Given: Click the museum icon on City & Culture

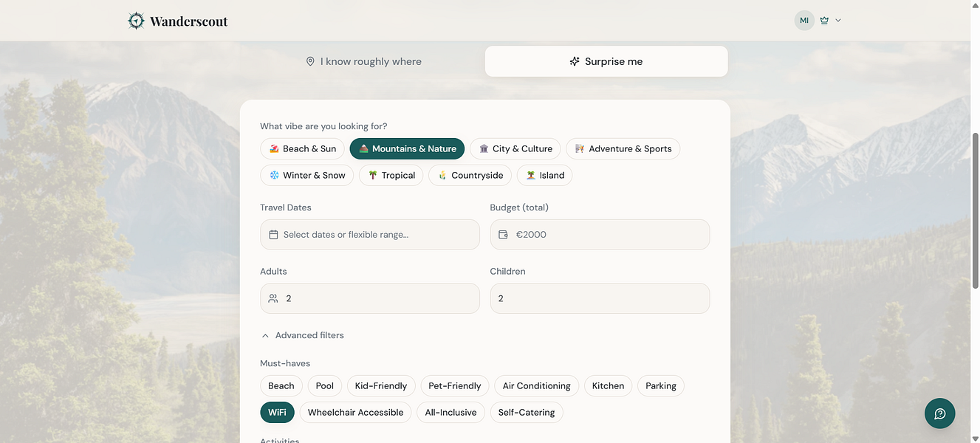Looking at the screenshot, I should tap(484, 148).
